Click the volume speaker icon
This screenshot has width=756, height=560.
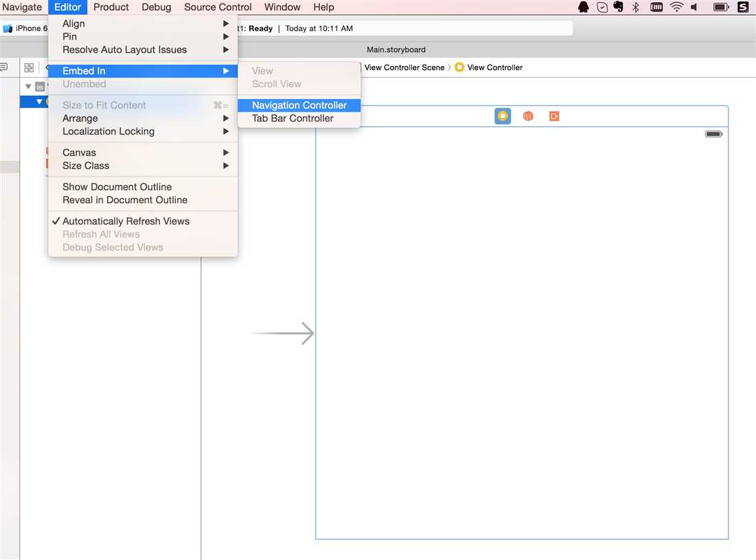pos(694,8)
